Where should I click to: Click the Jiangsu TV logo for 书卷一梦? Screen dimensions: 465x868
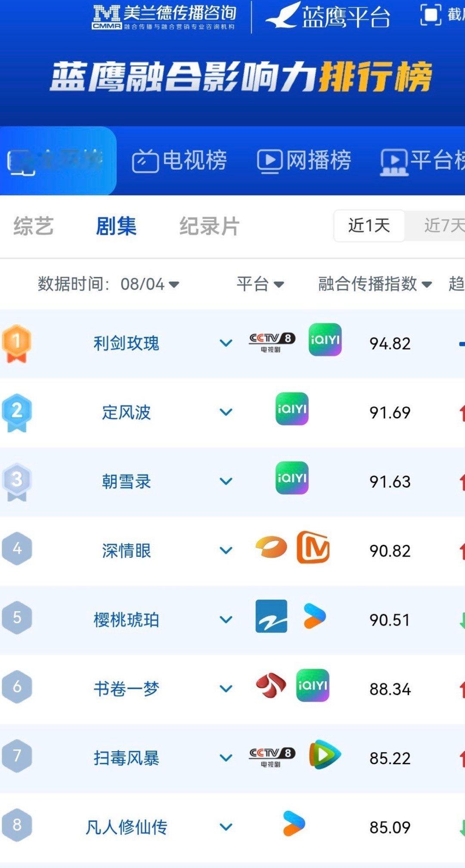[x=271, y=685]
